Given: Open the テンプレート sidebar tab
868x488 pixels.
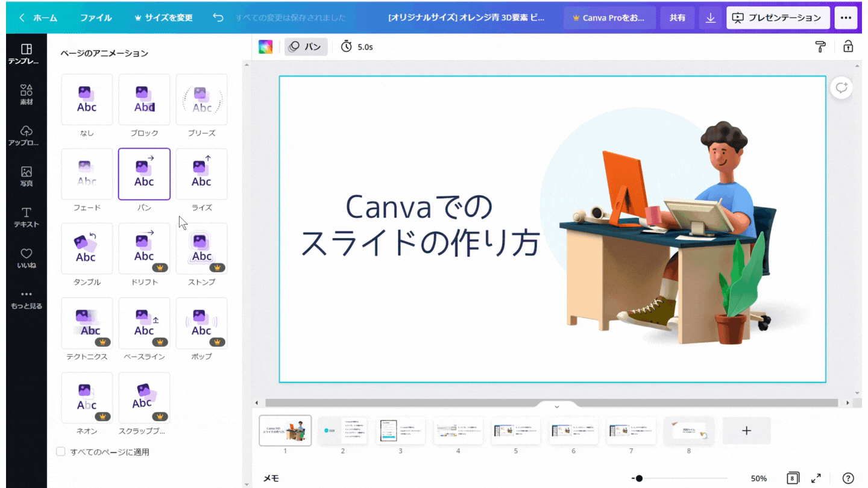Looking at the screenshot, I should tap(26, 54).
